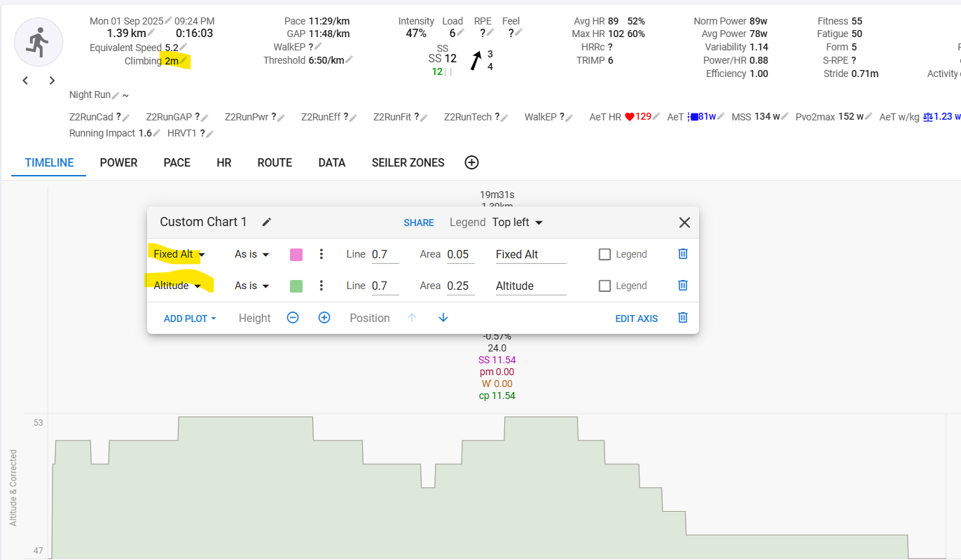
Task: Switch to the POWER tab
Action: pyautogui.click(x=118, y=162)
